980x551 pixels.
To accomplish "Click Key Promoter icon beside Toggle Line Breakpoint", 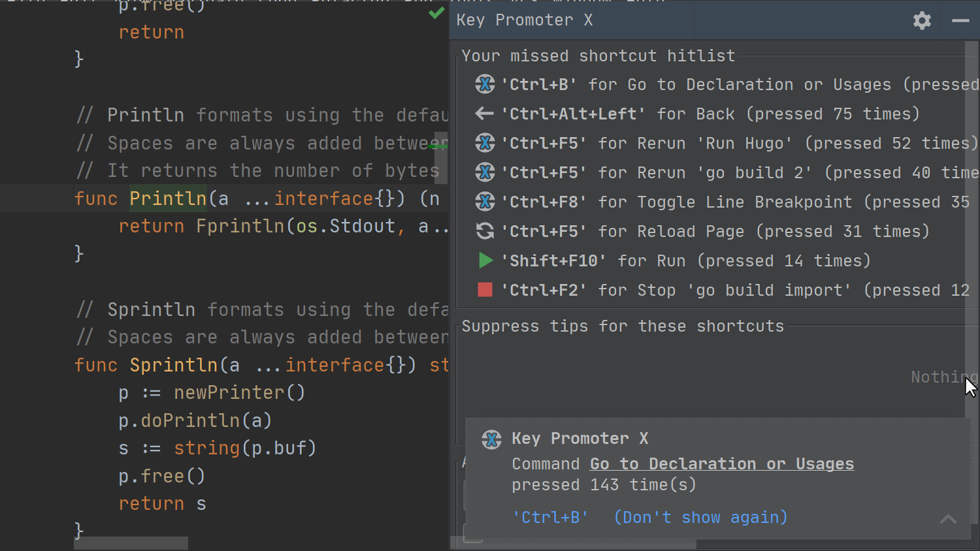I will tap(485, 202).
